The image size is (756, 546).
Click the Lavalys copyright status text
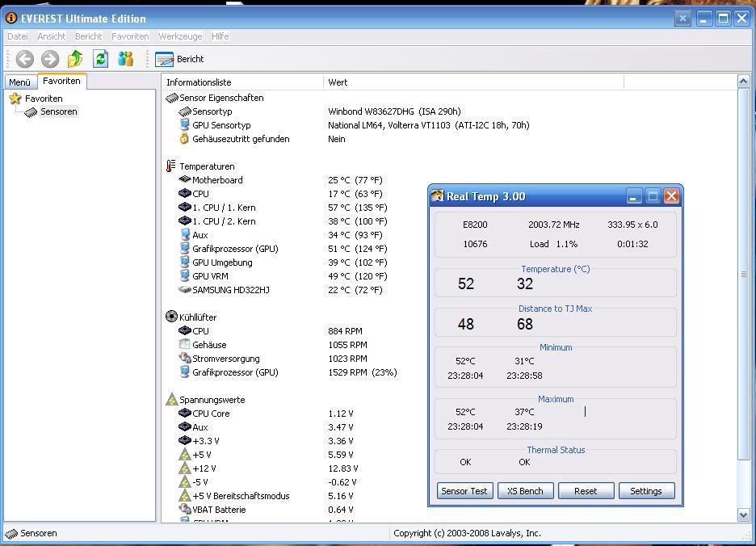(x=467, y=533)
